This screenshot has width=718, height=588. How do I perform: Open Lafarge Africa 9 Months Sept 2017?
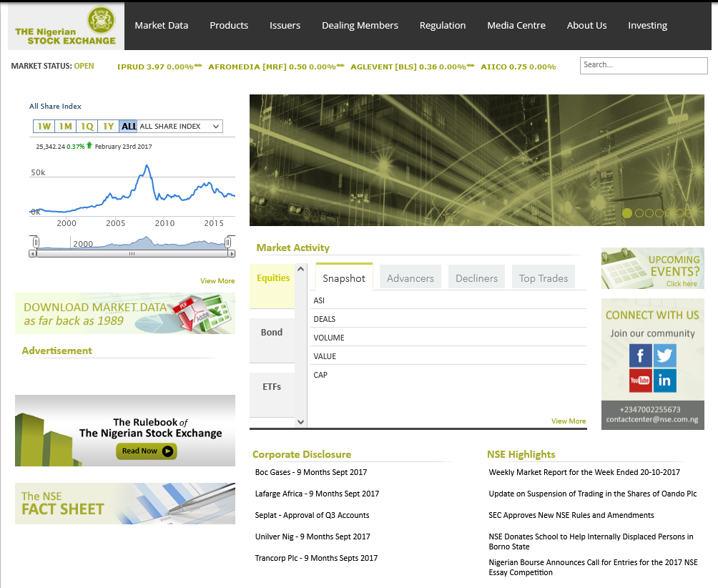click(x=317, y=494)
